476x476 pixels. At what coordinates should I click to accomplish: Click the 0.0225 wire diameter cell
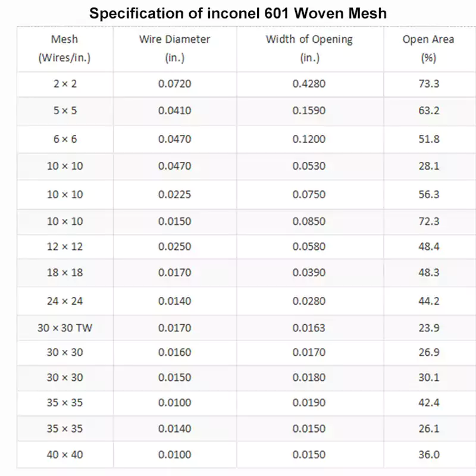click(x=175, y=195)
